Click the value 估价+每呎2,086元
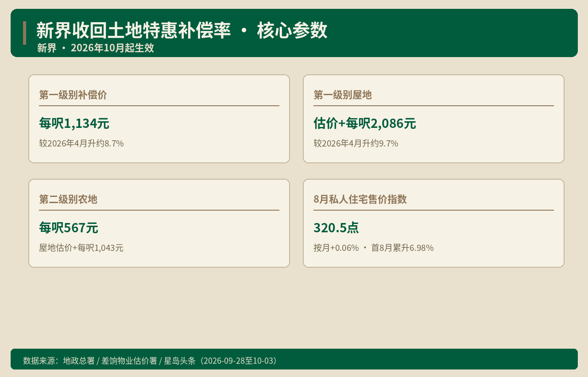 pos(365,123)
